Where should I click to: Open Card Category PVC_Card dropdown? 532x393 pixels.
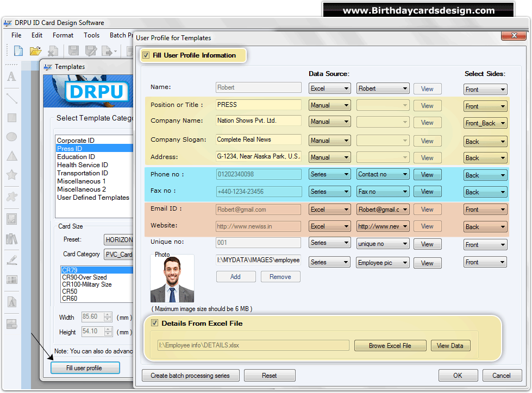(x=118, y=255)
